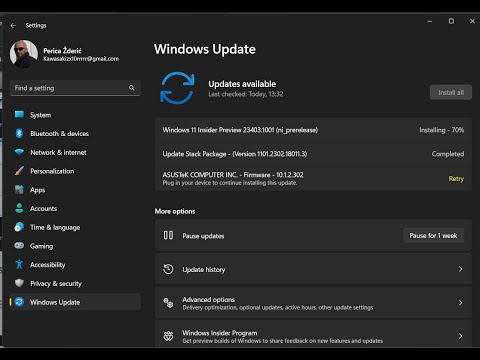Select the System monitor icon

pos(19,115)
